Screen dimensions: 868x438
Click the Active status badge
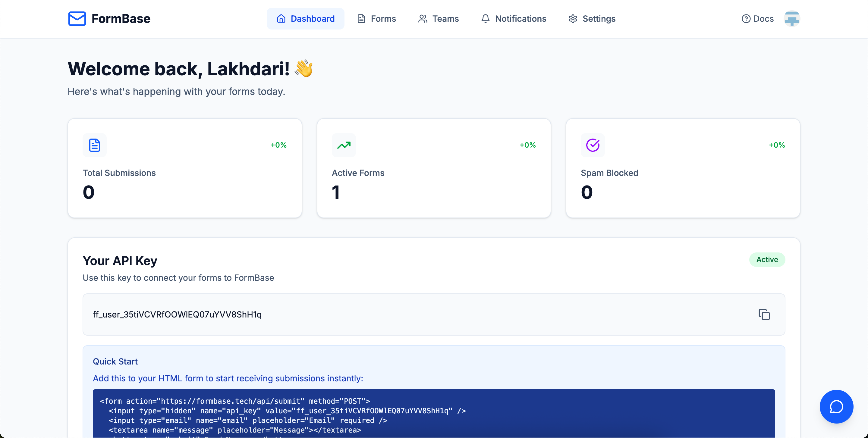[767, 260]
